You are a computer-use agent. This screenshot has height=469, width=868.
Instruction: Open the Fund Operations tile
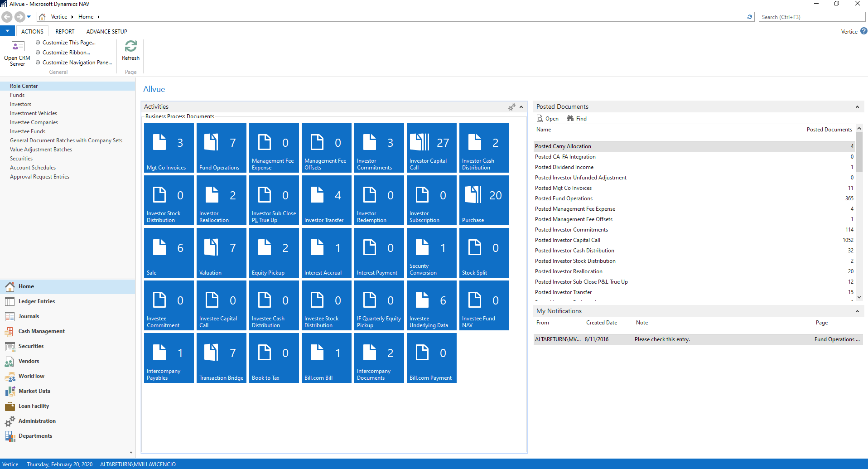coord(221,147)
